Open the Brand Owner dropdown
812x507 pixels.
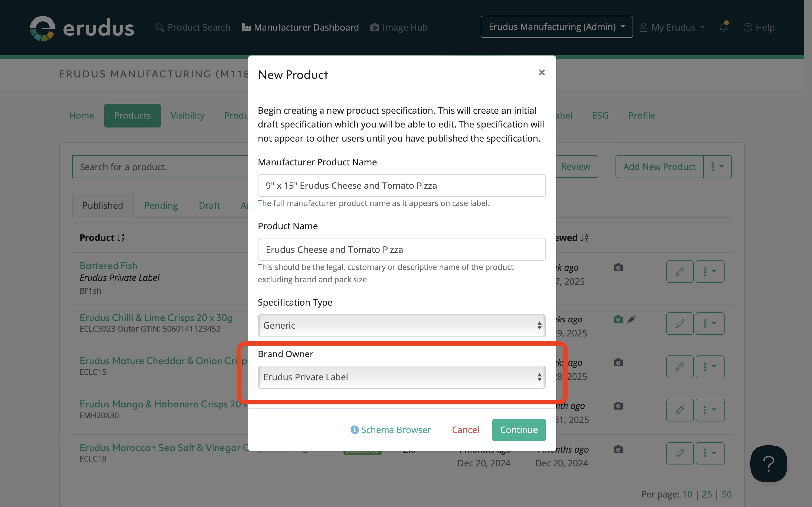[x=401, y=377]
